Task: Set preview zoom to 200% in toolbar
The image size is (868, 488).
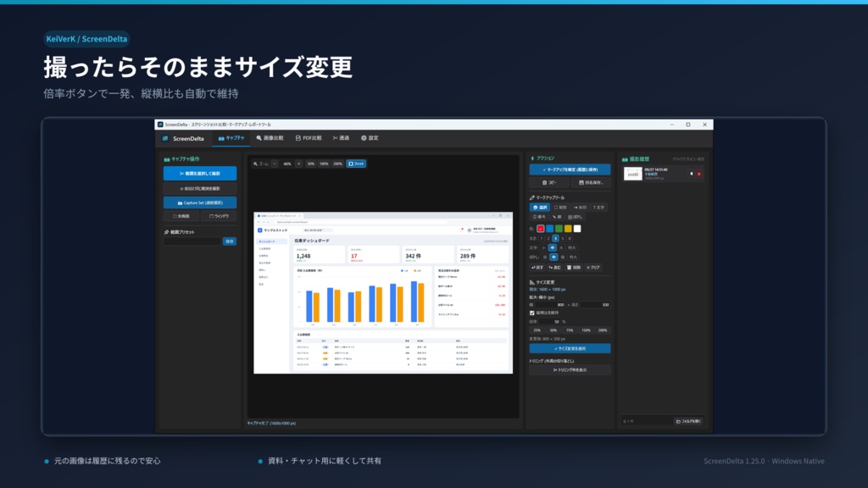Action: tap(337, 164)
